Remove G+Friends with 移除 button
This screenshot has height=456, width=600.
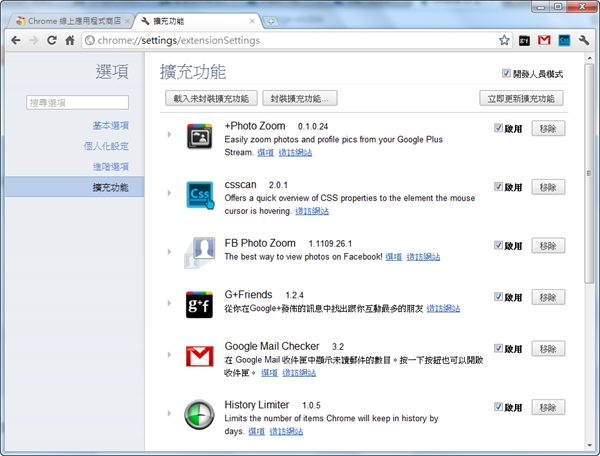pos(548,297)
